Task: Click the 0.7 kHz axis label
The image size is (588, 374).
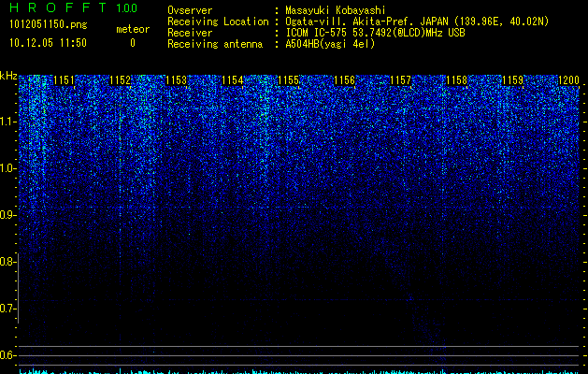Action: (x=8, y=309)
